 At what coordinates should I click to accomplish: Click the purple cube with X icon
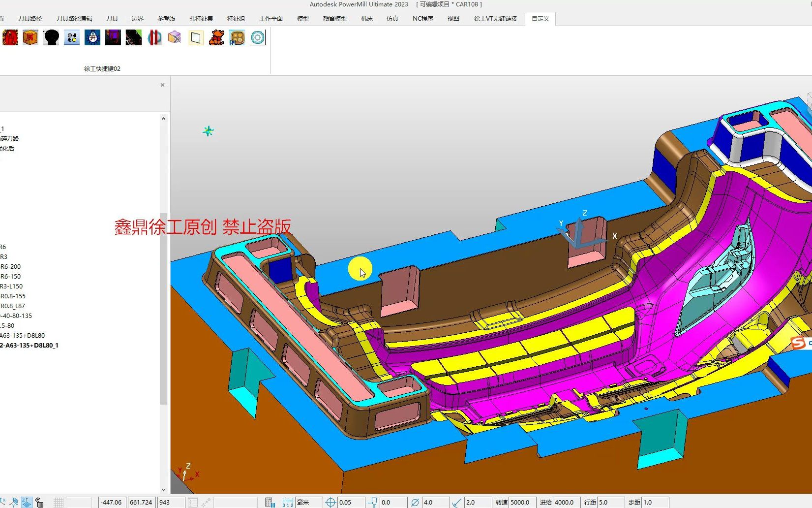point(175,37)
